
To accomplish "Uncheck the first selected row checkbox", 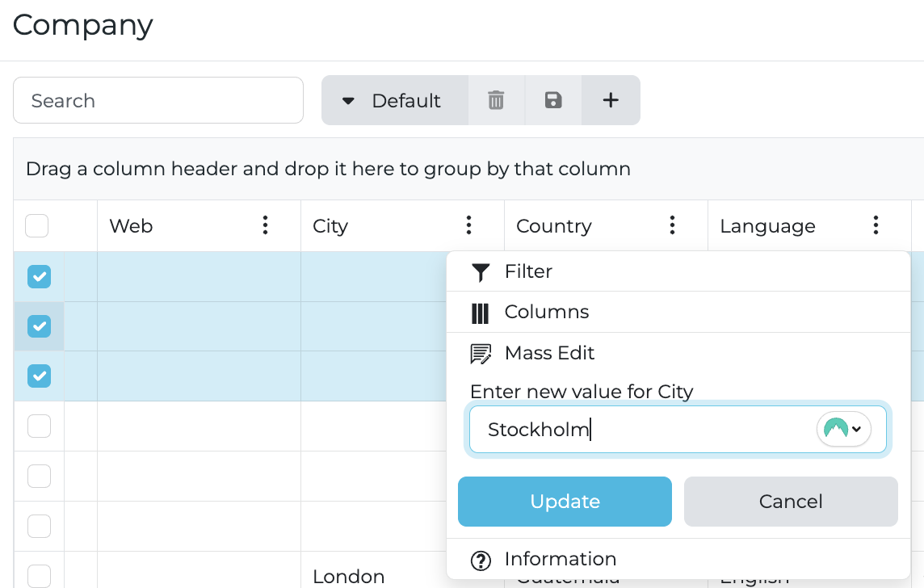I will 39,277.
